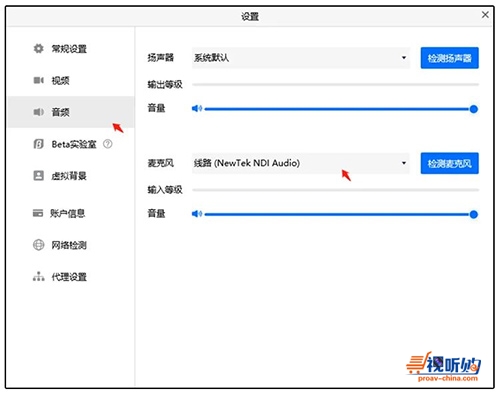Image resolution: width=500 pixels, height=393 pixels.
Task: Mute speaker via volume icon under 扬声器
Action: point(197,109)
